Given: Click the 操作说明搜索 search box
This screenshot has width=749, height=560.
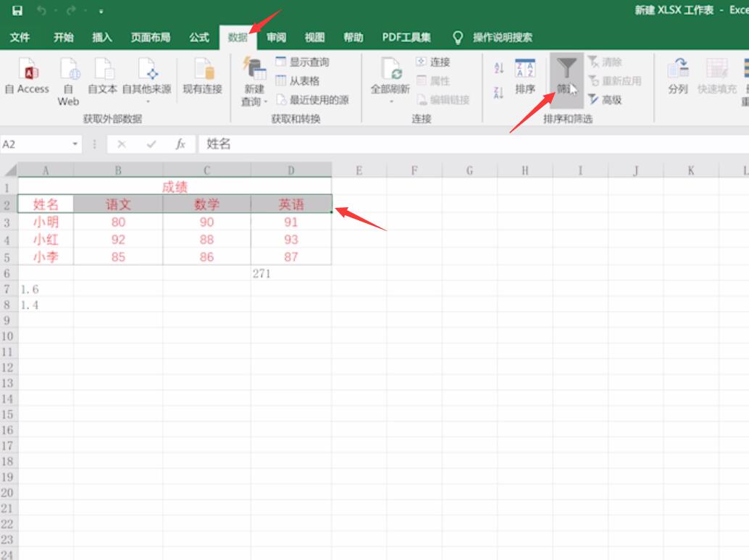Looking at the screenshot, I should [x=502, y=37].
